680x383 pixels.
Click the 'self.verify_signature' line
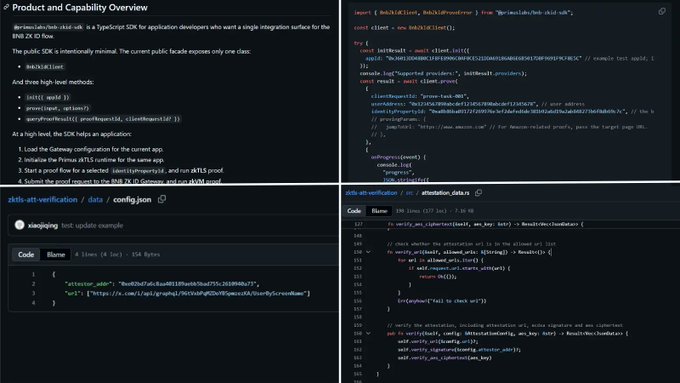pyautogui.click(x=459, y=350)
